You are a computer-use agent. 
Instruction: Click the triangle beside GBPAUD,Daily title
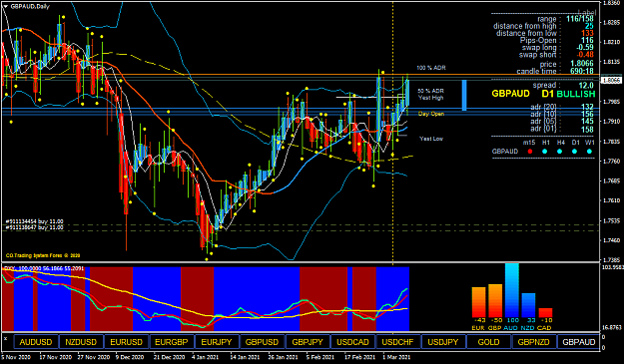[6, 6]
